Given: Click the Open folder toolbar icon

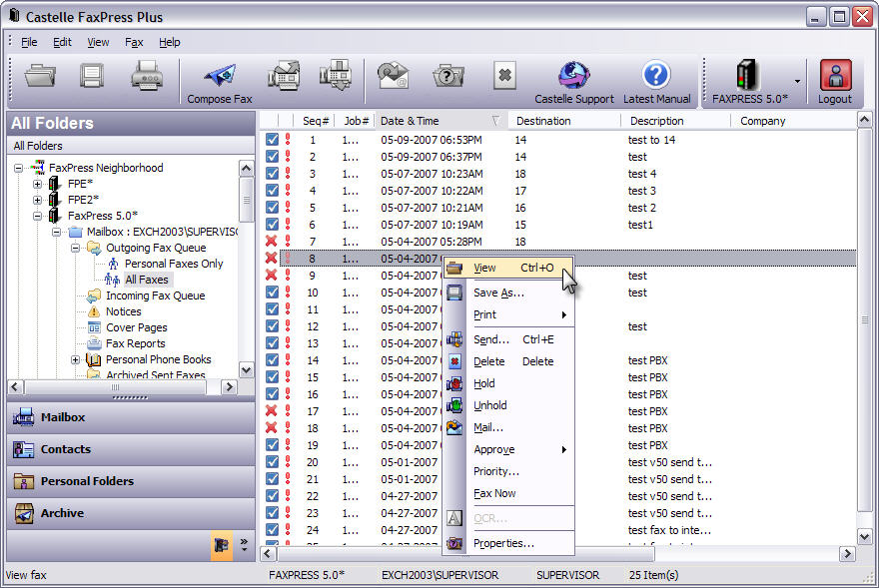Looking at the screenshot, I should pyautogui.click(x=40, y=75).
